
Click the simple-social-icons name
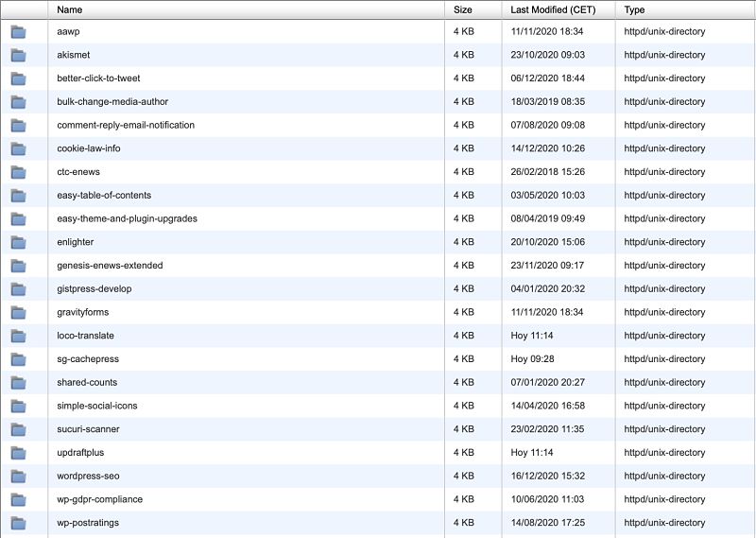(97, 406)
